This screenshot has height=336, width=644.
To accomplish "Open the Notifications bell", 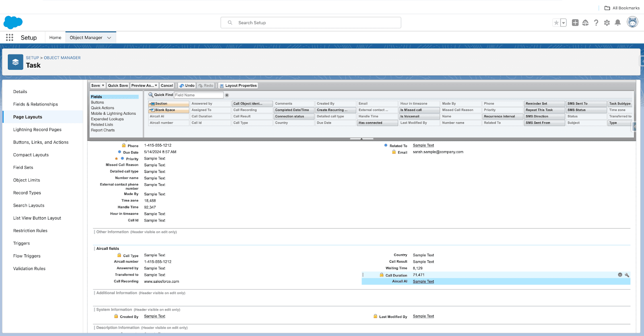I will (618, 23).
